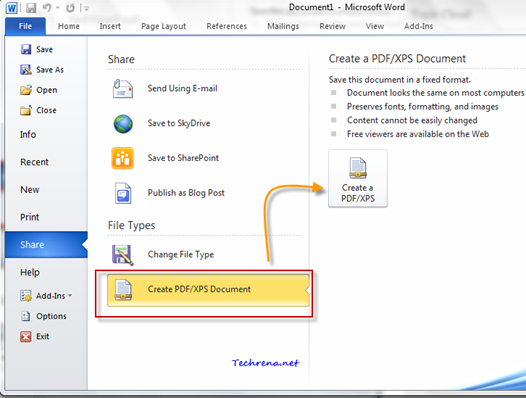The width and height of the screenshot is (526, 398).
Task: Open Word Options text label in the sidebar
Action: click(x=51, y=316)
